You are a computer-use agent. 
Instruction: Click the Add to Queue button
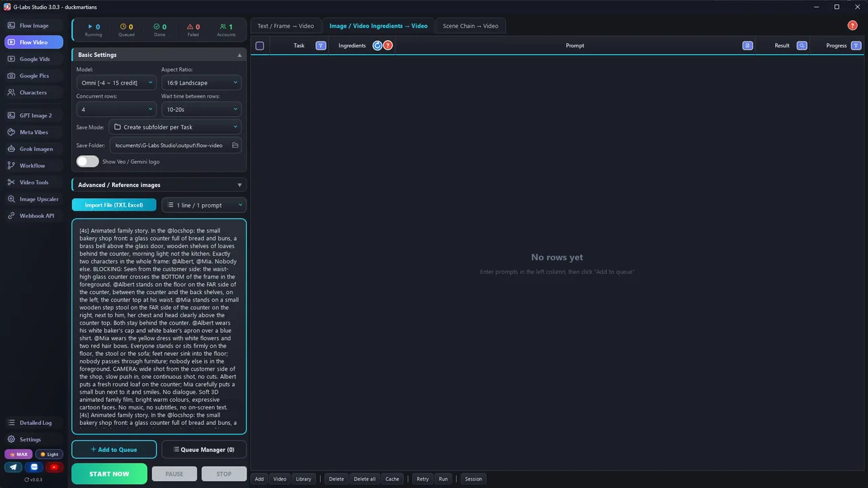point(114,449)
